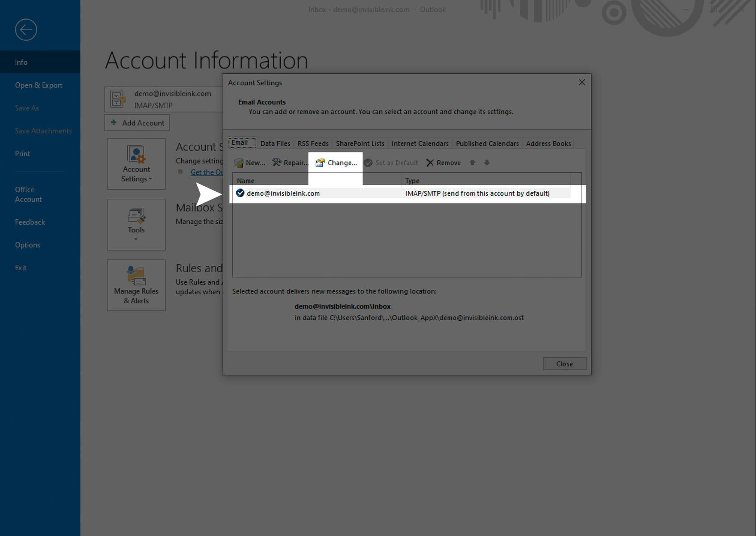Click New... to add an email account
This screenshot has width=756, height=536.
249,163
